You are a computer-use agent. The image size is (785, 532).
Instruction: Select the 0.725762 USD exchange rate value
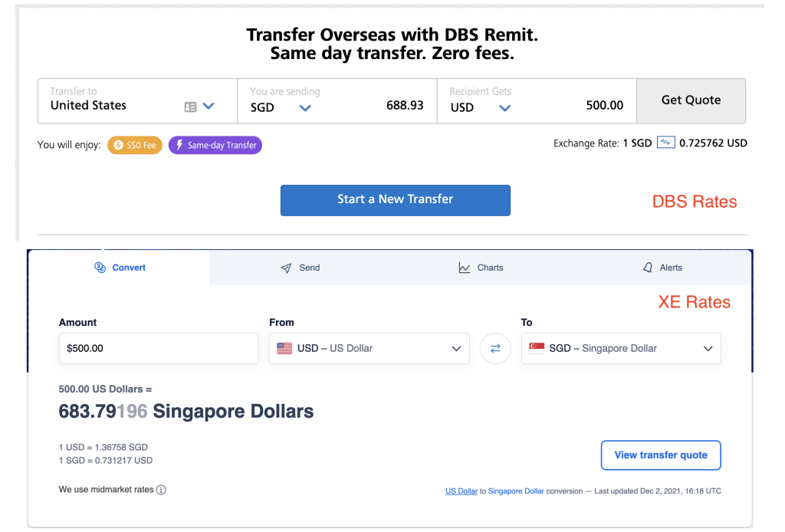click(x=713, y=143)
